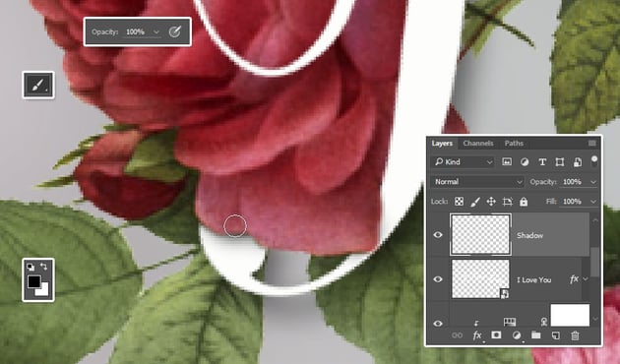This screenshot has height=364, width=620.
Task: Lock transparent pixels
Action: [459, 202]
